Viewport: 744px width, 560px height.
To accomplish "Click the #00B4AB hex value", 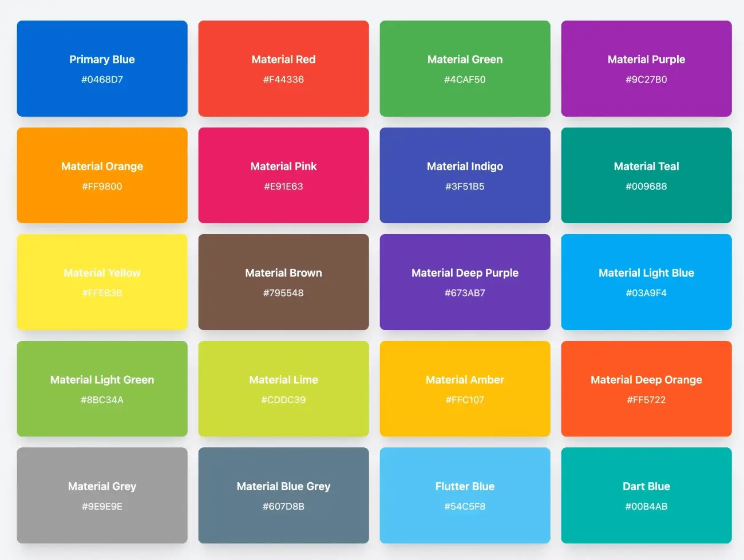I will 646,506.
